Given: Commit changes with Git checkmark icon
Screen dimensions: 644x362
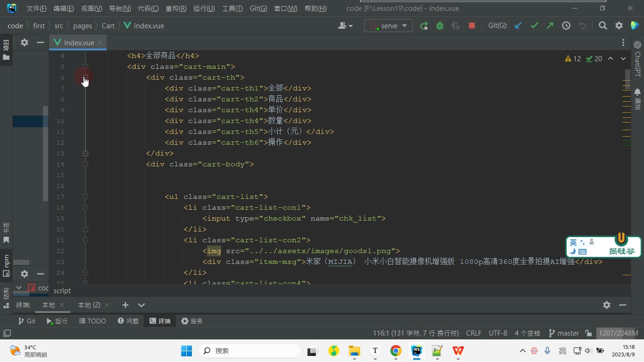Looking at the screenshot, I should 534,26.
